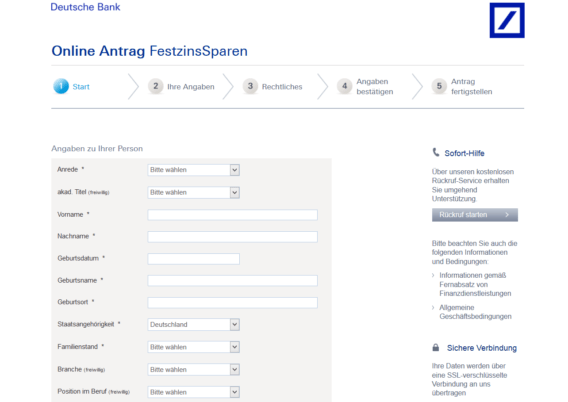The width and height of the screenshot is (568, 402).
Task: Click the Angaben zu Ihrer Person heading
Action: [97, 148]
